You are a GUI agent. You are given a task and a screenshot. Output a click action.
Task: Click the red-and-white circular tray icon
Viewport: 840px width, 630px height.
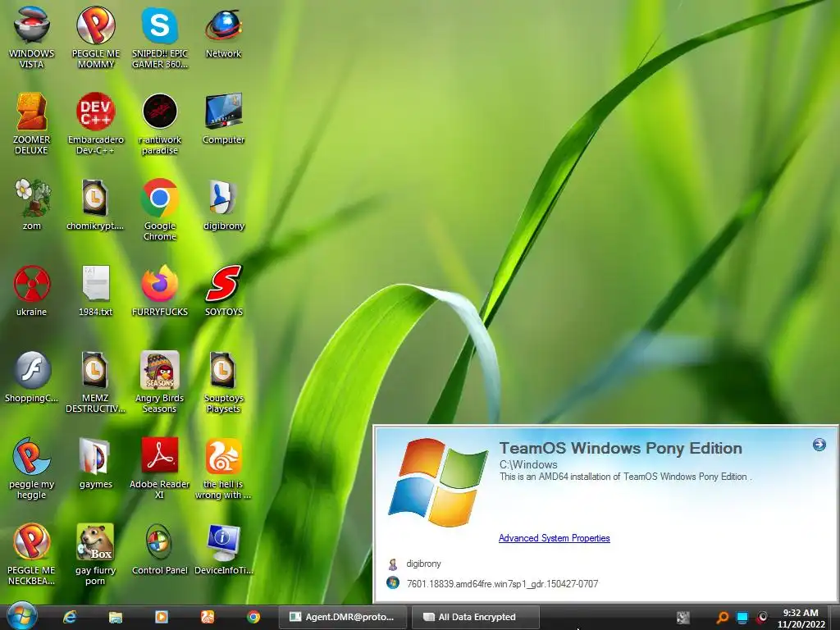(762, 618)
